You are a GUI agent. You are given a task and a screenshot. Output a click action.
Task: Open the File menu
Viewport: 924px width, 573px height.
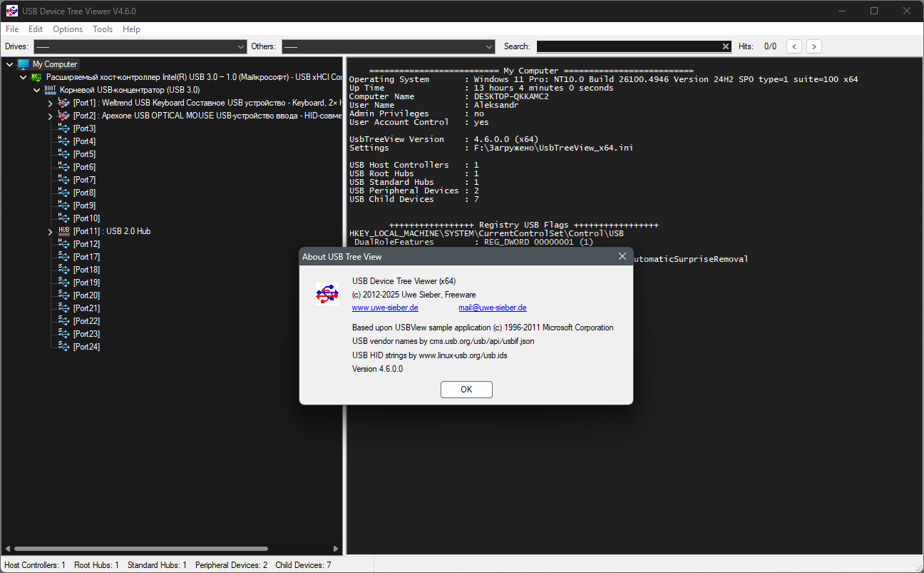(x=12, y=29)
